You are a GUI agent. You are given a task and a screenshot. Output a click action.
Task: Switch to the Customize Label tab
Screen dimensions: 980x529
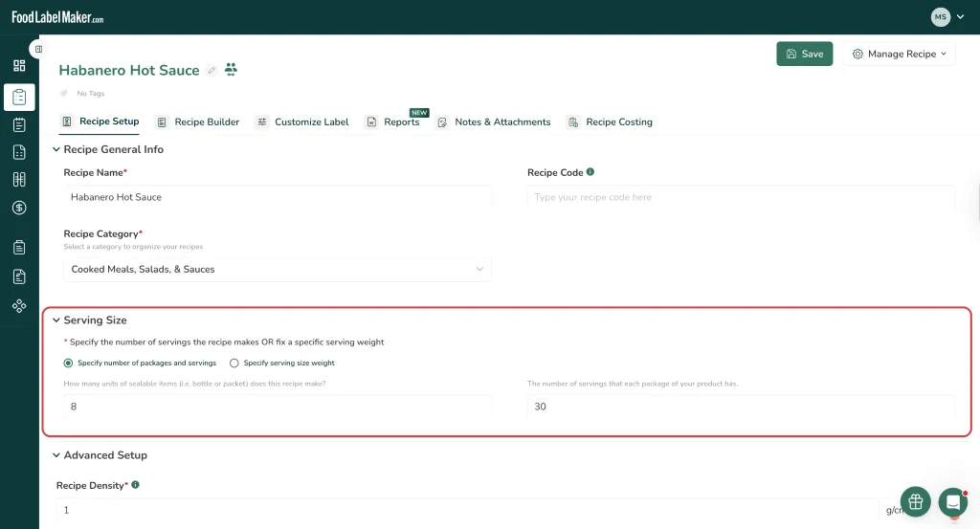tap(302, 122)
